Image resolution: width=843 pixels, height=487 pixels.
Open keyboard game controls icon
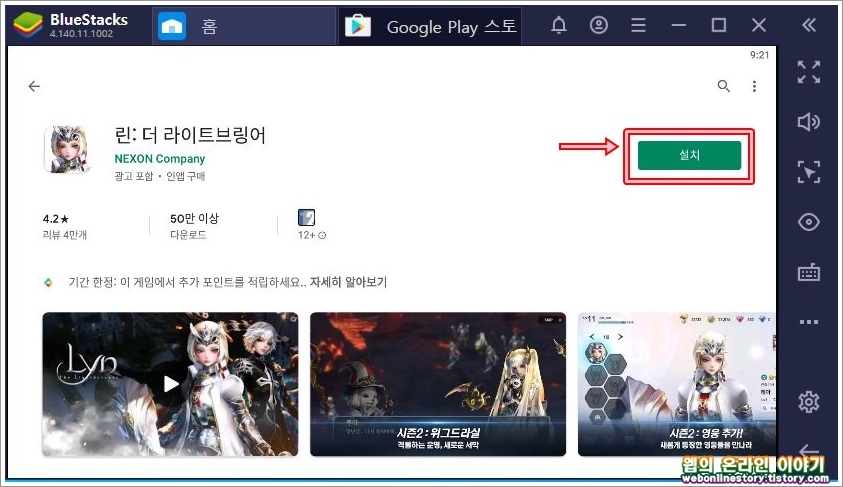(x=809, y=272)
